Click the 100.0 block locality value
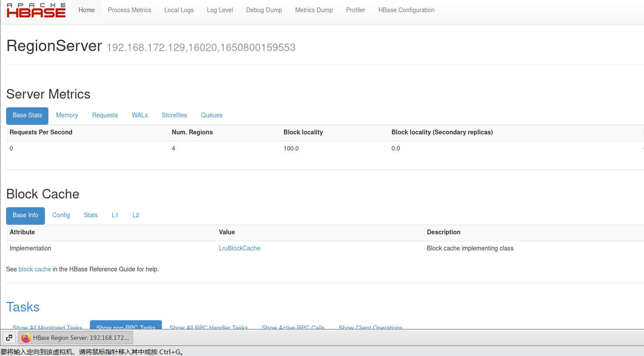Image resolution: width=644 pixels, height=356 pixels. pos(291,148)
